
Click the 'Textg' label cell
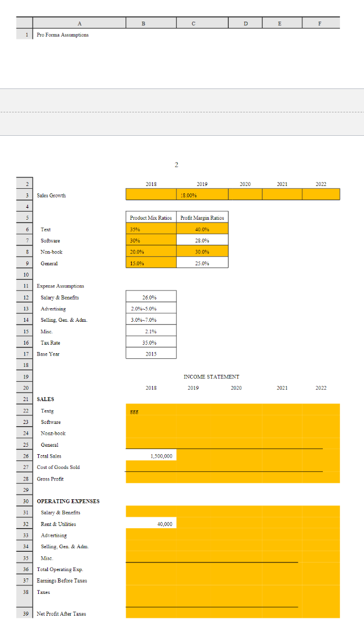tap(47, 411)
